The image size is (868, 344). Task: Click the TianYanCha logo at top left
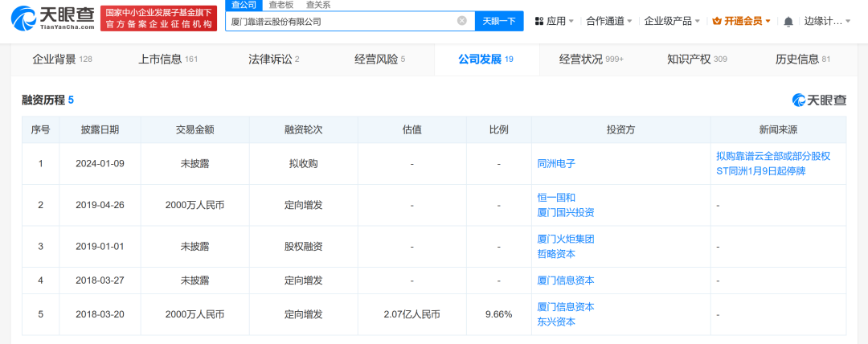[52, 18]
